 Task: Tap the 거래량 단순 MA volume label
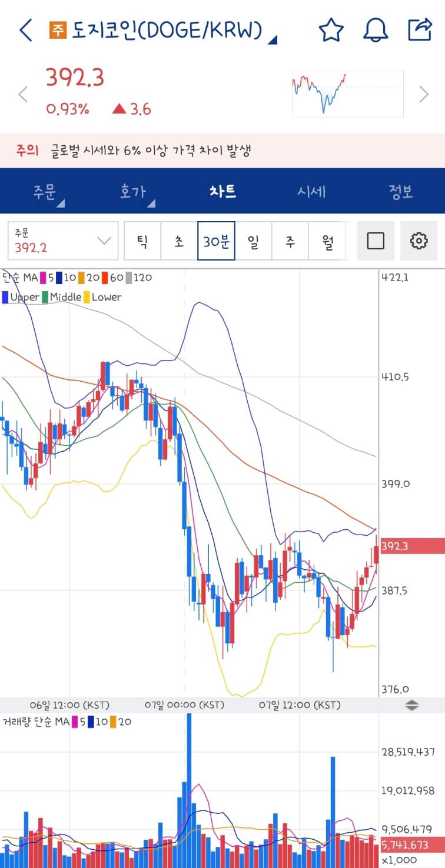(35, 721)
